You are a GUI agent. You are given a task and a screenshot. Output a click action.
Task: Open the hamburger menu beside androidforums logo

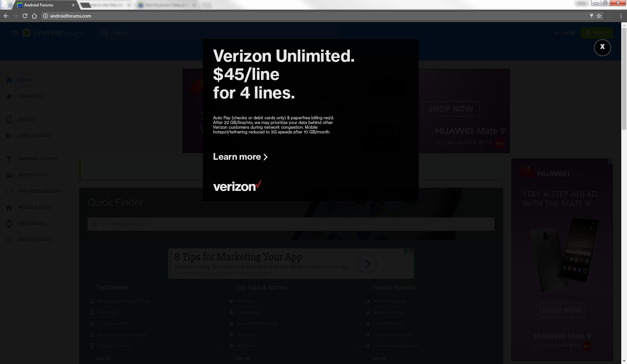pyautogui.click(x=15, y=33)
